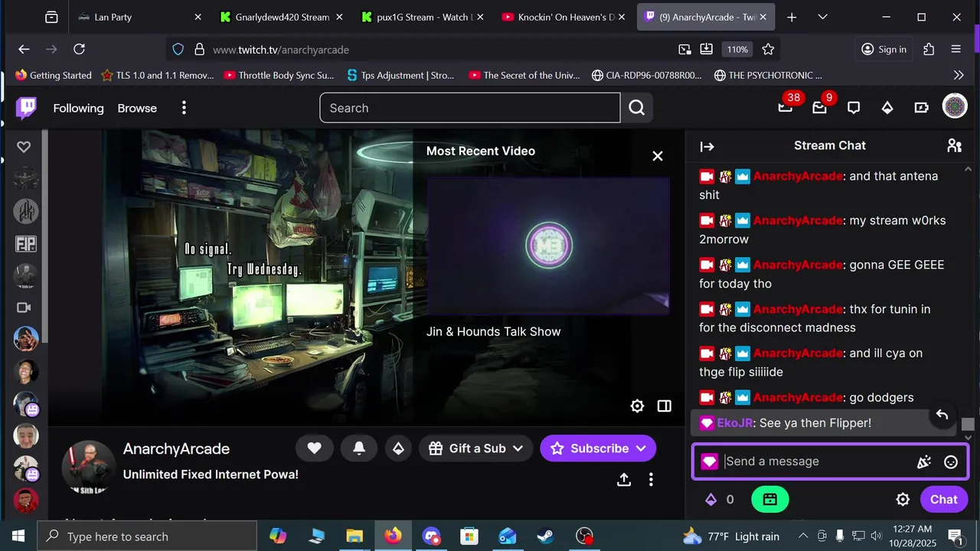The image size is (980, 551).
Task: Click AnarchyArcade channel avatar
Action: (89, 467)
